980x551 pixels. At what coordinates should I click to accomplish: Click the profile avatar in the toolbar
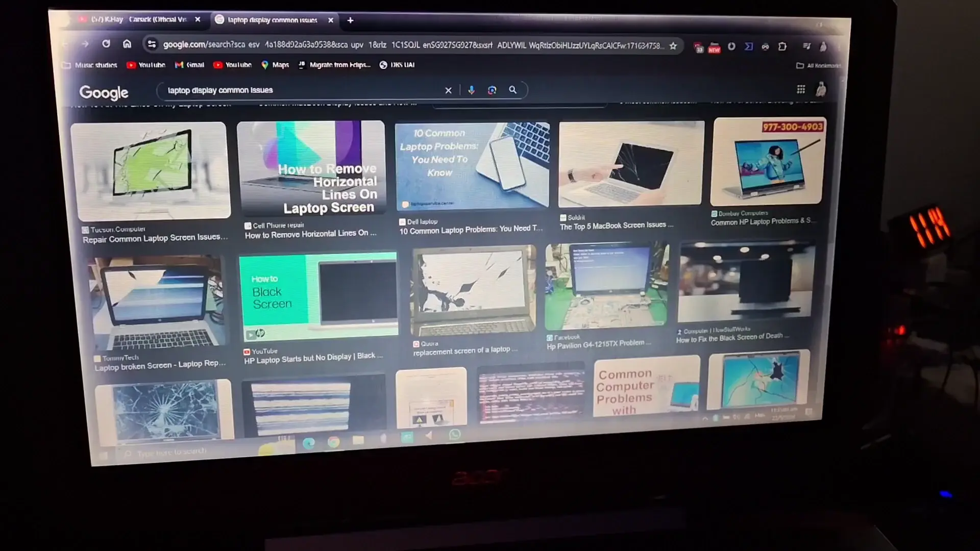click(x=822, y=89)
